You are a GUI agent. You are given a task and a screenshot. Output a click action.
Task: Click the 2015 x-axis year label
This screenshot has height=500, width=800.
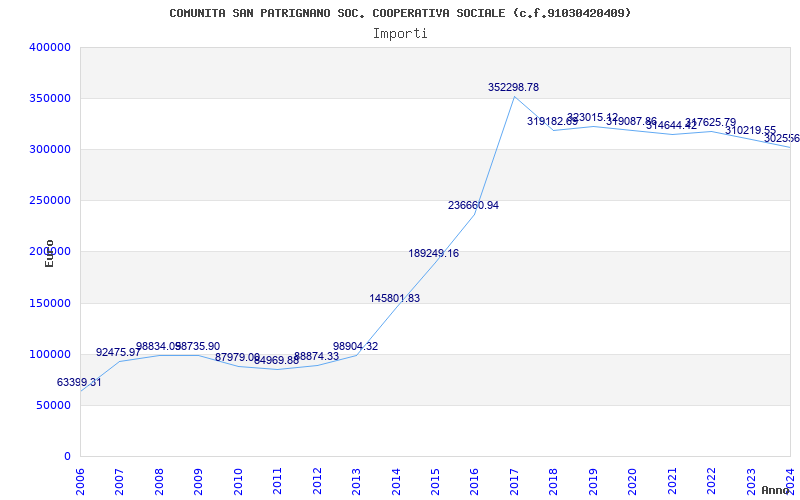coord(435,481)
